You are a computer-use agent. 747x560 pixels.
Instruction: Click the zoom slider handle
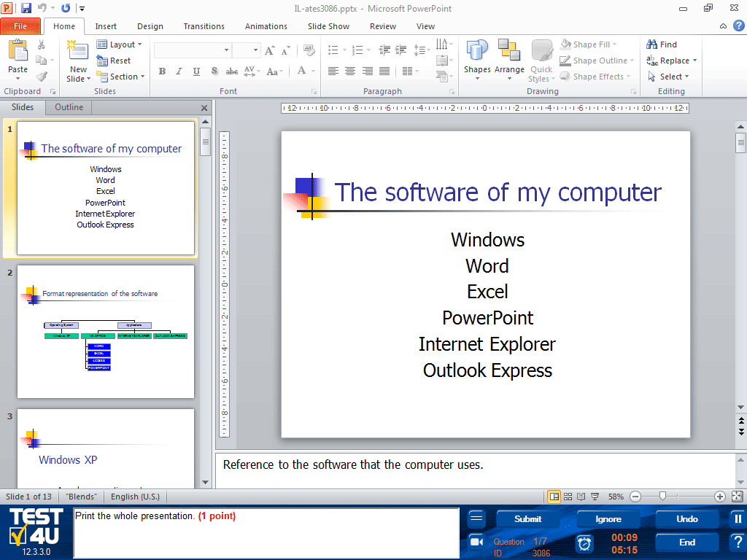coord(662,497)
